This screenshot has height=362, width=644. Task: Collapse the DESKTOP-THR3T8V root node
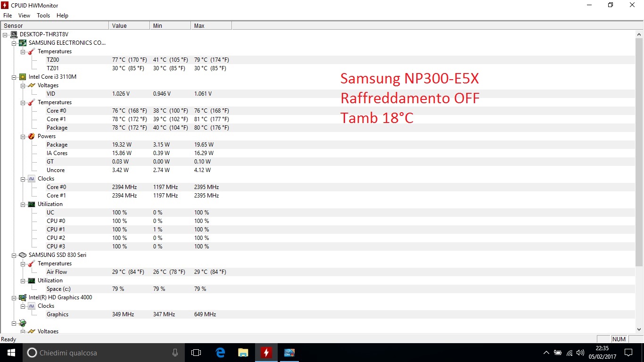(5, 34)
